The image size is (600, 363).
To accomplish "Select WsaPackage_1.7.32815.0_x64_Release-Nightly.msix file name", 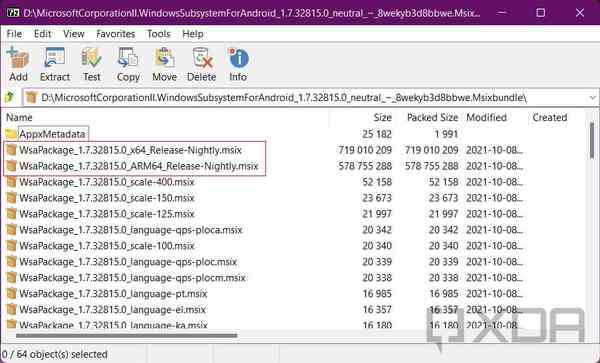I will point(130,150).
